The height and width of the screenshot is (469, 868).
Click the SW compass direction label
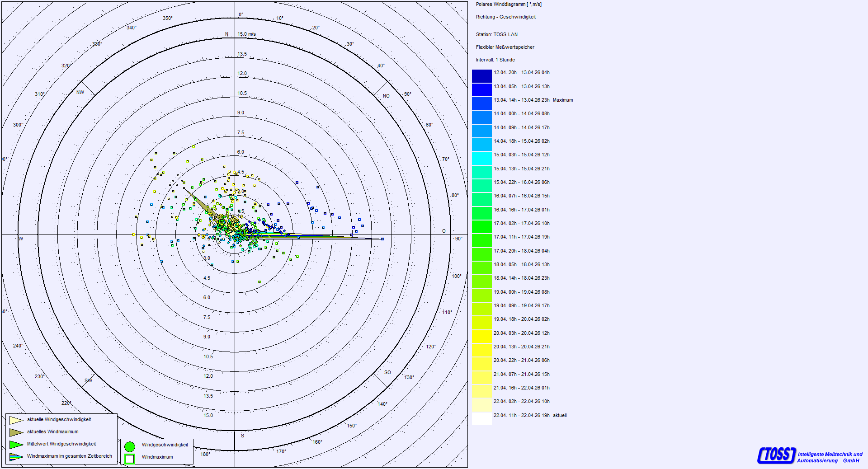(x=88, y=380)
